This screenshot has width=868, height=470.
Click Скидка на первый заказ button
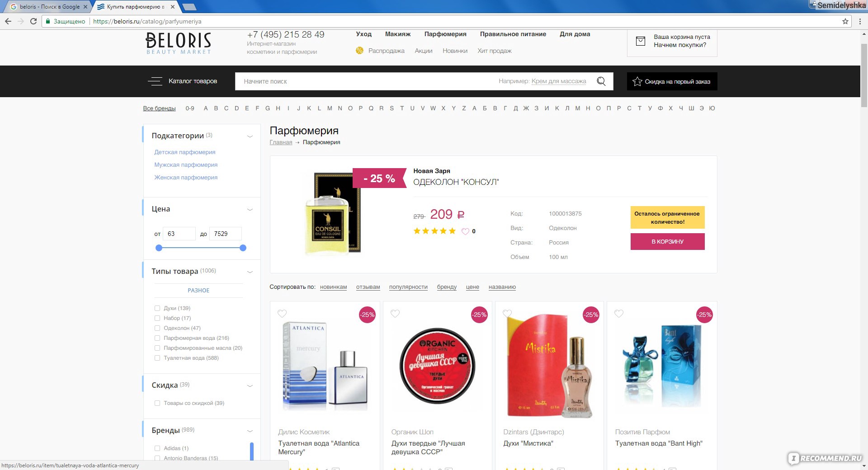pyautogui.click(x=672, y=81)
